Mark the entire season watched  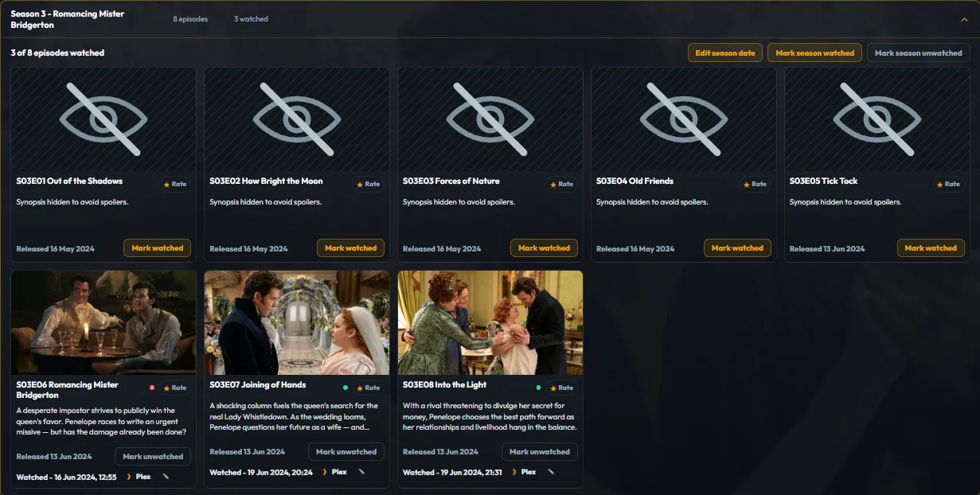(x=814, y=53)
